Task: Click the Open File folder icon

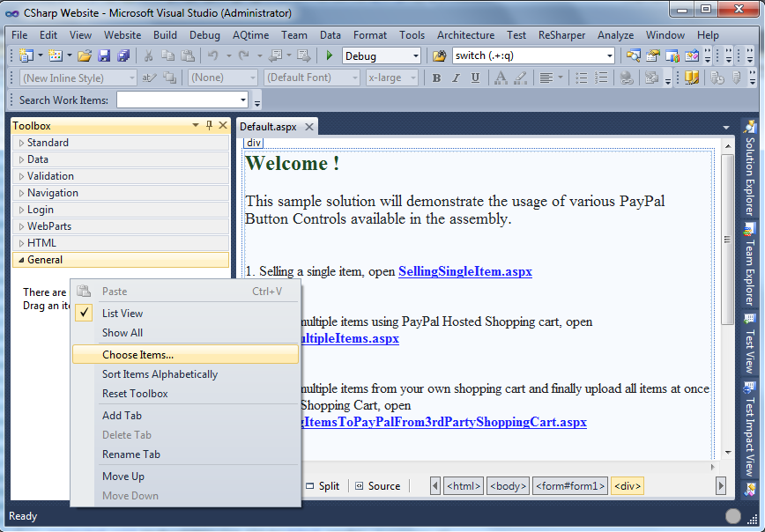Action: click(x=85, y=55)
